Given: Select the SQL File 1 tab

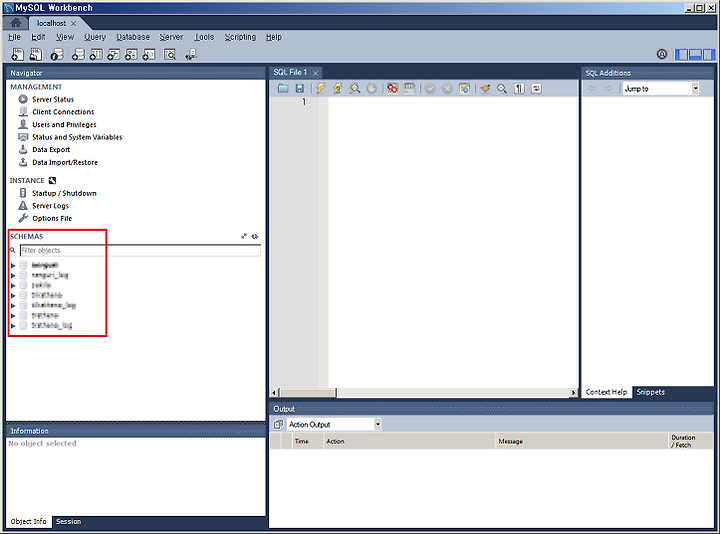Looking at the screenshot, I should point(290,72).
